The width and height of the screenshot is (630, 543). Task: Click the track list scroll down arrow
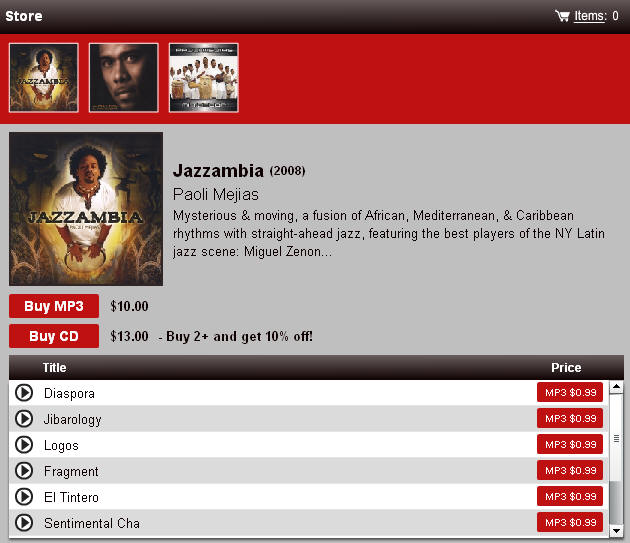pyautogui.click(x=616, y=531)
